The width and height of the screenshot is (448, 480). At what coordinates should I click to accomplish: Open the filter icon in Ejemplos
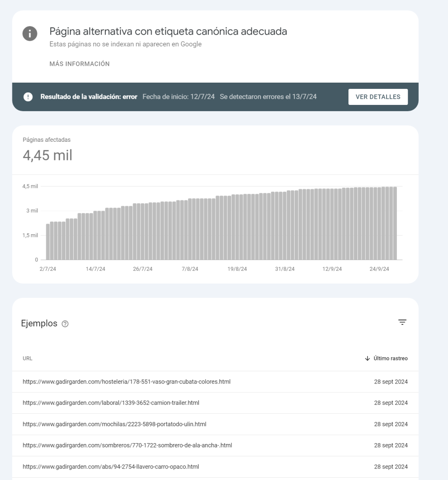pos(402,322)
